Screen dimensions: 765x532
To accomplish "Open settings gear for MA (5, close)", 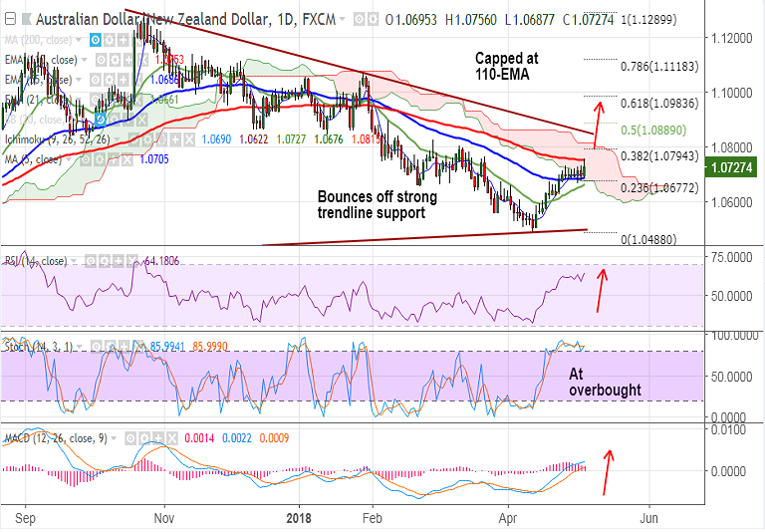I will (100, 159).
